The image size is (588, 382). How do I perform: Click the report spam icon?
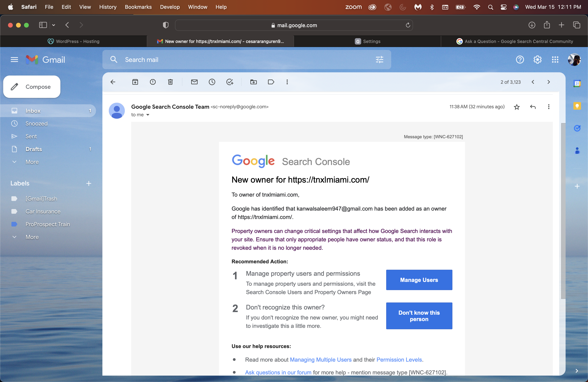[x=153, y=81]
